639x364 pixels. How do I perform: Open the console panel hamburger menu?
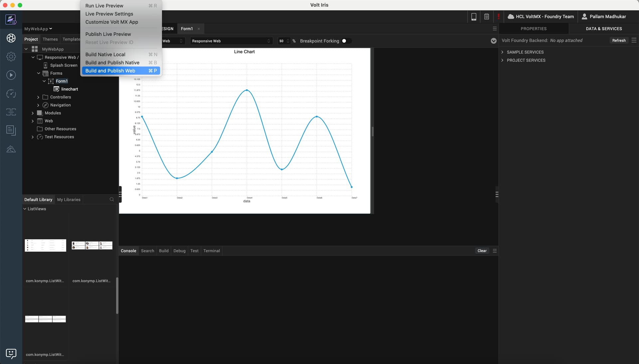[495, 251]
